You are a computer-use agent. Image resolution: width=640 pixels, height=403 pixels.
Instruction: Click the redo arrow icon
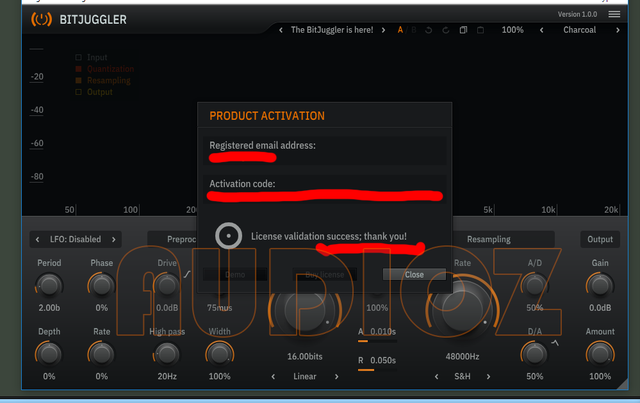[445, 30]
